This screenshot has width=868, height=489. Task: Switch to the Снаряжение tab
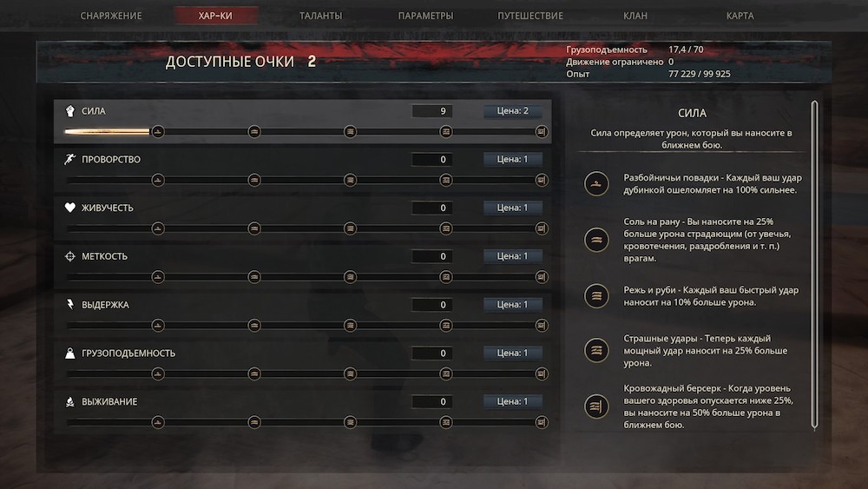pyautogui.click(x=111, y=16)
